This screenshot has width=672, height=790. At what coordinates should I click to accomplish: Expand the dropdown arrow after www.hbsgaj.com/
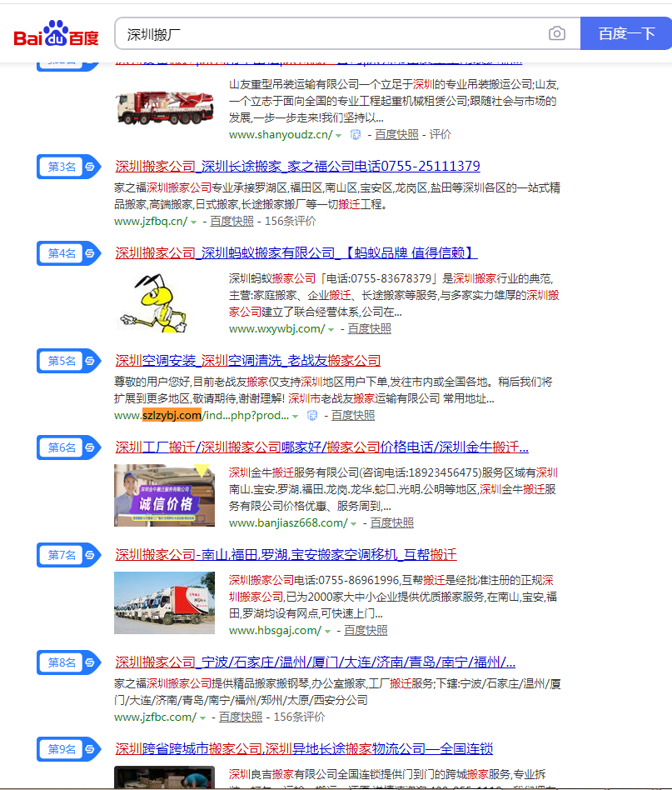[328, 632]
